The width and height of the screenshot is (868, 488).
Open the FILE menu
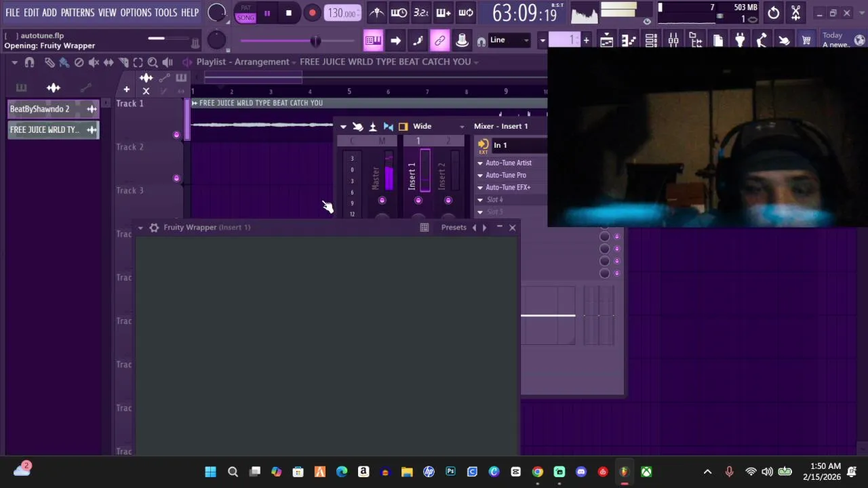12,12
